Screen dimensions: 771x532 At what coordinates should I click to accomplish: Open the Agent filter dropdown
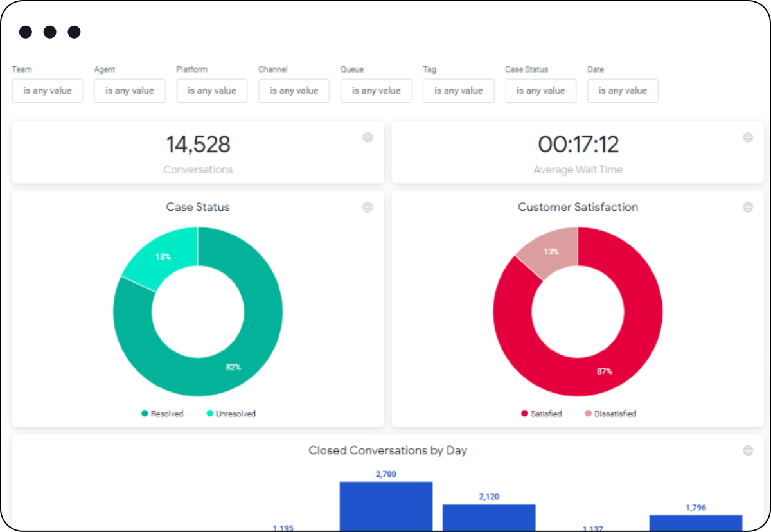tap(129, 91)
